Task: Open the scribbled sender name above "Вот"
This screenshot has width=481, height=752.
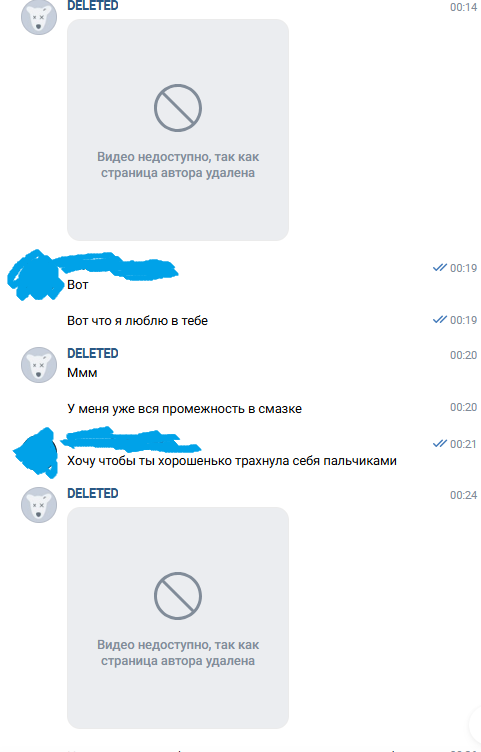Action: 117,265
